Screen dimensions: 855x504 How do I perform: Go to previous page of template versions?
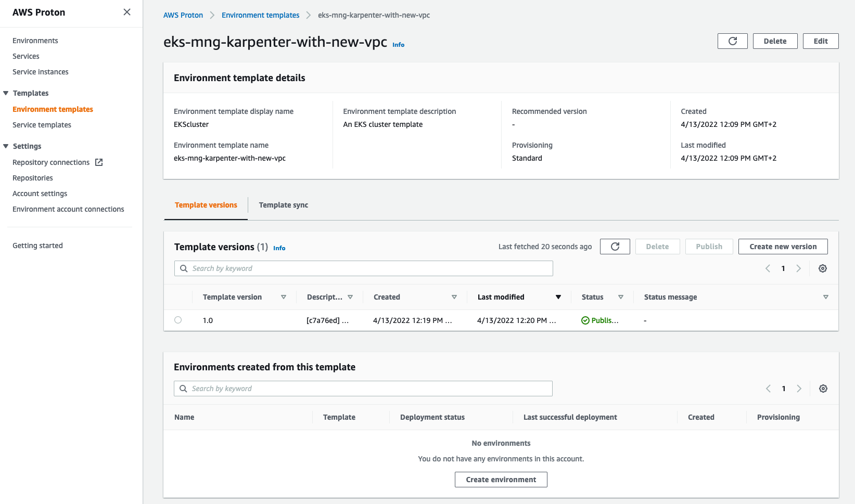[768, 268]
